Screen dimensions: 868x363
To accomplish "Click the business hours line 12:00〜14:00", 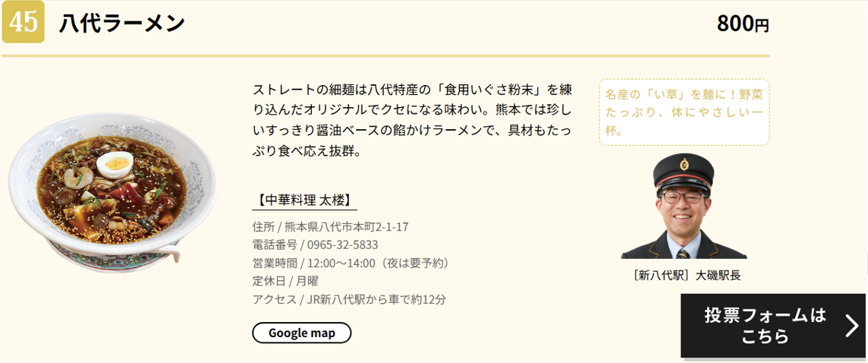I will (351, 263).
